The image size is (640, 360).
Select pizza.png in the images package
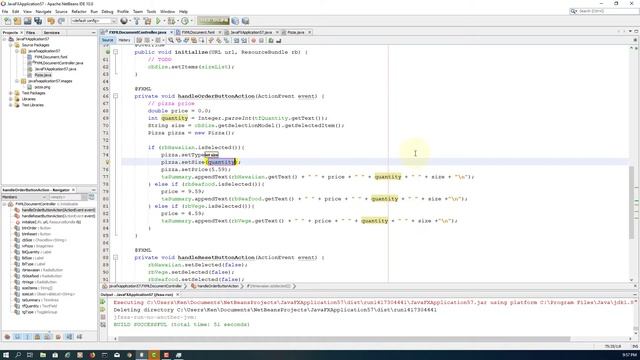(42, 87)
